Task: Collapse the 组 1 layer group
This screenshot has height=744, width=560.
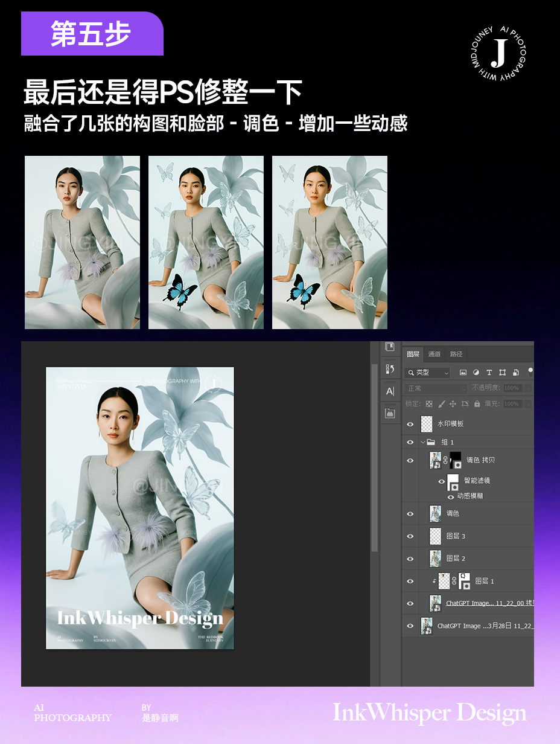Action: coord(422,442)
